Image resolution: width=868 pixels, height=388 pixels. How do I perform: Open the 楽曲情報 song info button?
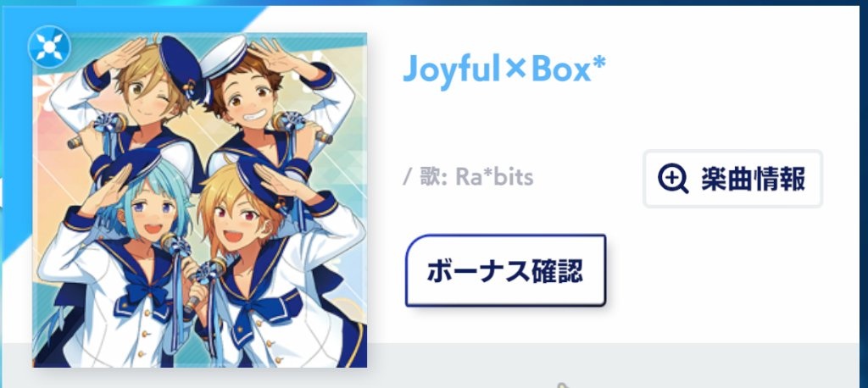pos(733,179)
